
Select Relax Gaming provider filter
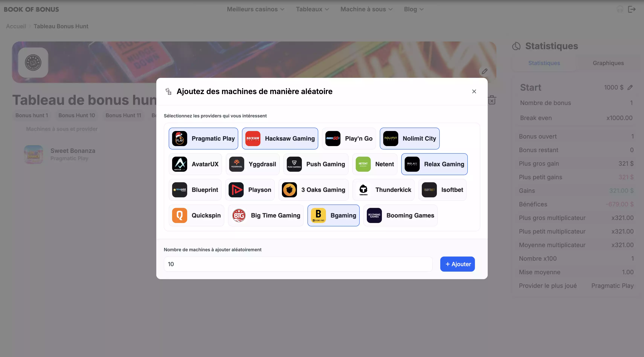(x=434, y=164)
